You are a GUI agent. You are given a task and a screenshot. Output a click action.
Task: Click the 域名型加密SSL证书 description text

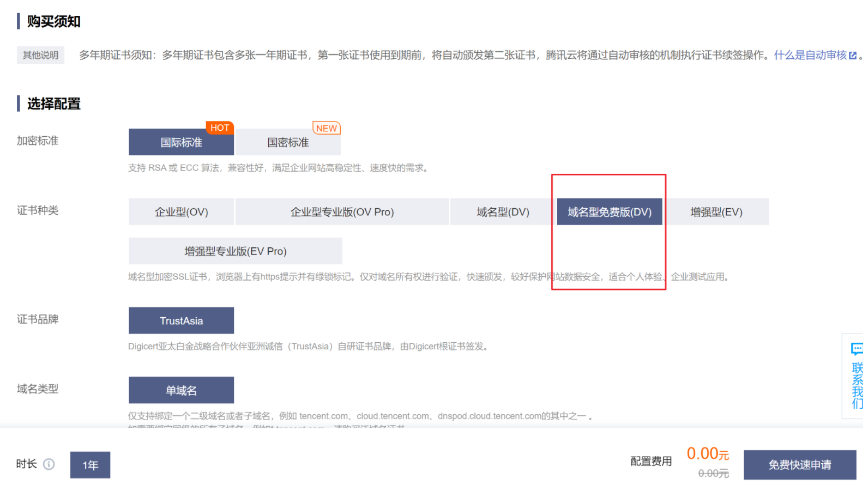click(x=430, y=277)
